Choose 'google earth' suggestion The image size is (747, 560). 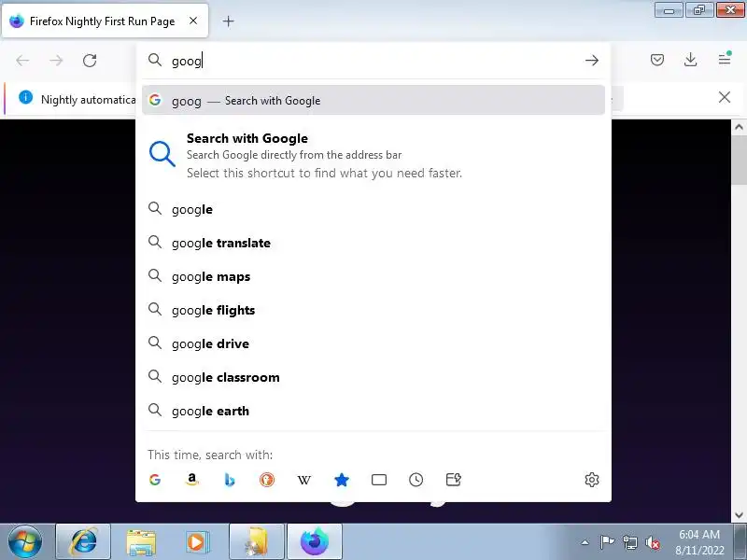pyautogui.click(x=373, y=411)
